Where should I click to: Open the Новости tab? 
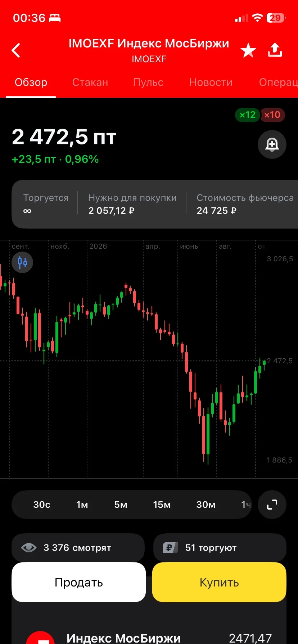tap(211, 82)
